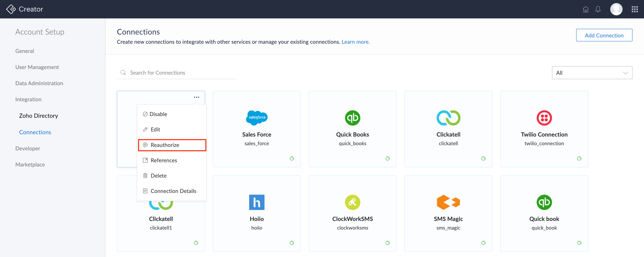Click status icon on Hoiio card
The width and height of the screenshot is (644, 257).
tap(292, 243)
